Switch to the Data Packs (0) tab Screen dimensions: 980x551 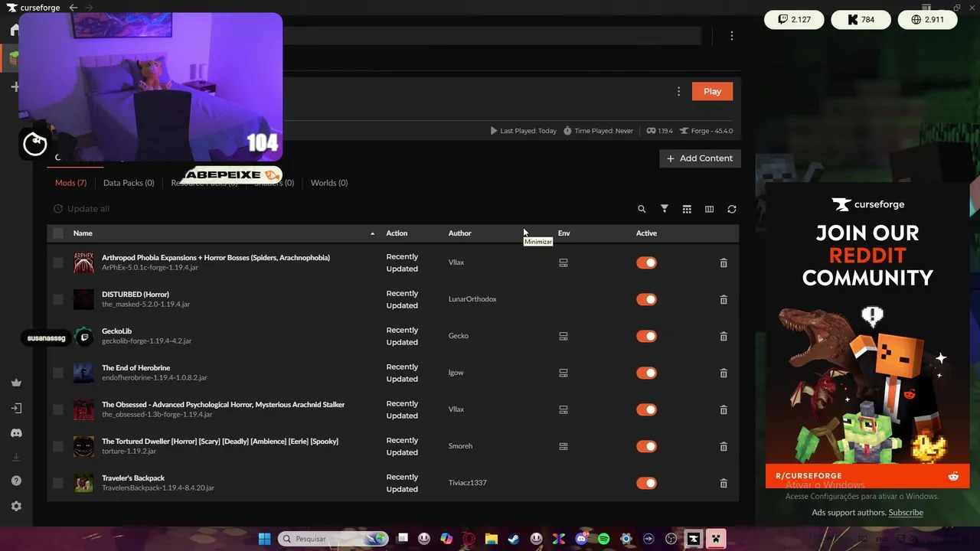pos(129,183)
